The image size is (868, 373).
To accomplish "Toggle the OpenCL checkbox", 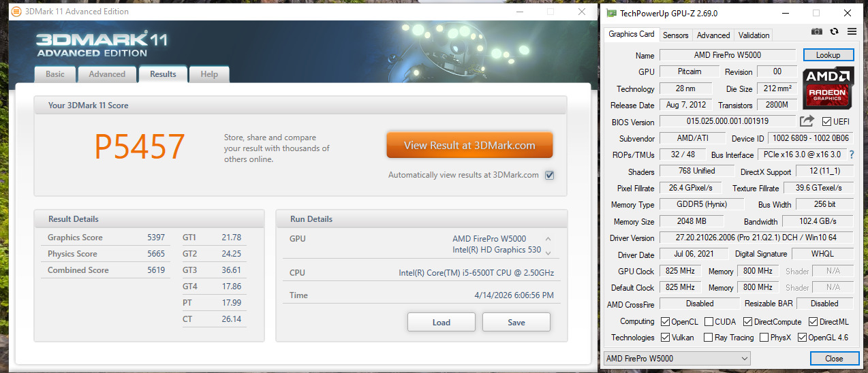I will 665,321.
